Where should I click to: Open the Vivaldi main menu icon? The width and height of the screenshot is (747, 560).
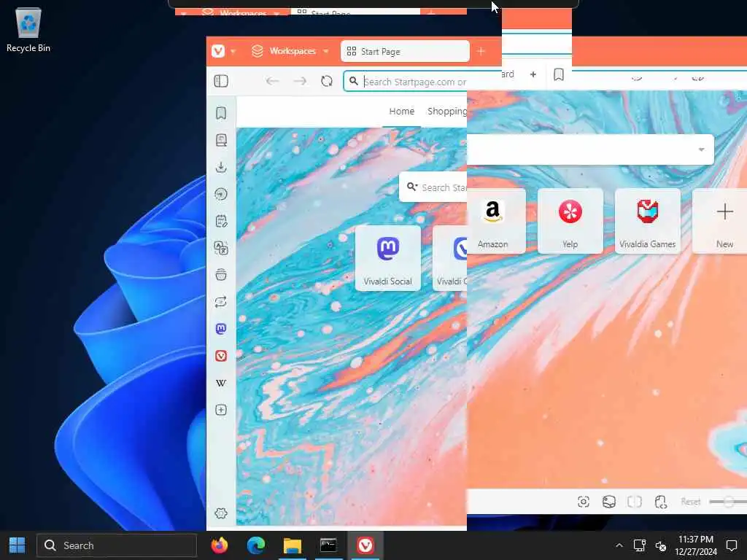pos(218,51)
